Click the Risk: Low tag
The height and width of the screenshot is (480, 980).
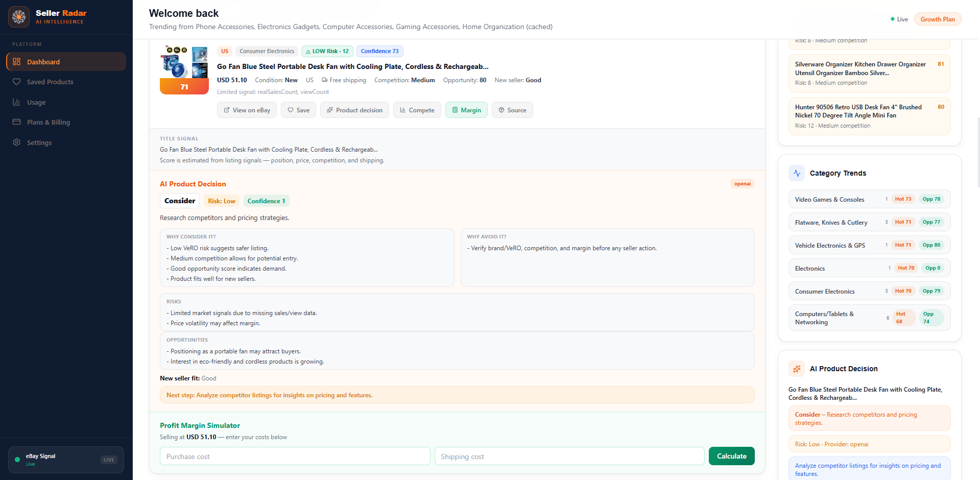[222, 201]
